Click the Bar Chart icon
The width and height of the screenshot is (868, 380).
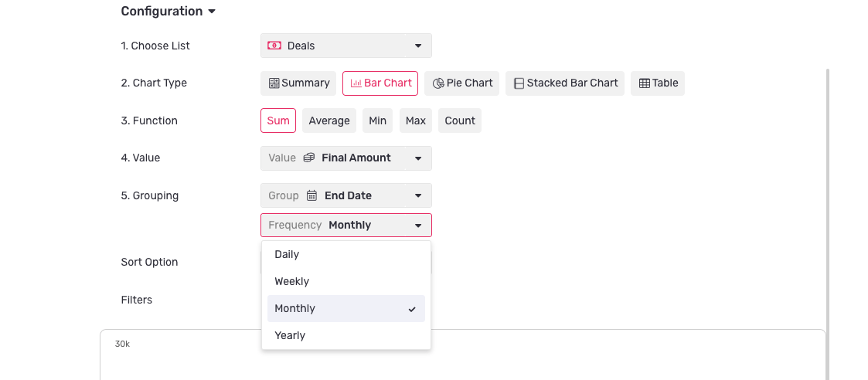(x=356, y=83)
